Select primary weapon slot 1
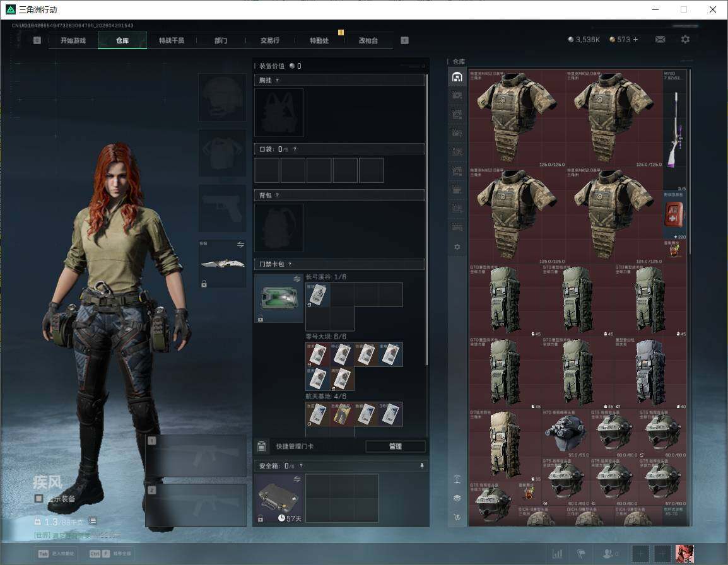 pyautogui.click(x=196, y=455)
